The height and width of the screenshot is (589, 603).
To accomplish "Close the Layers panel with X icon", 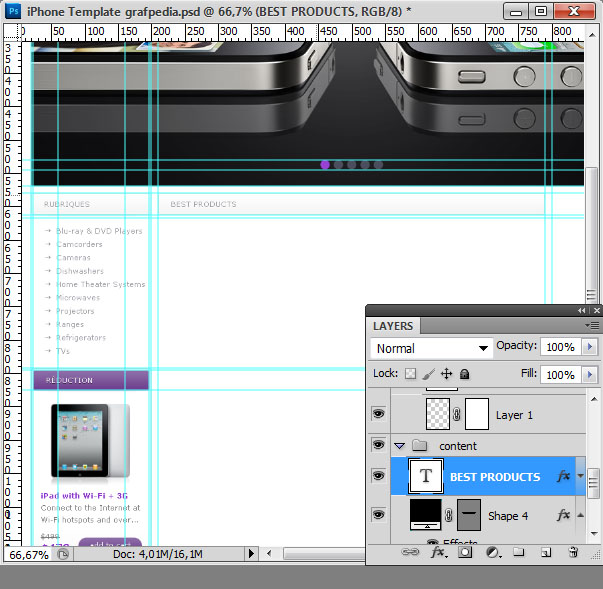I will click(596, 310).
